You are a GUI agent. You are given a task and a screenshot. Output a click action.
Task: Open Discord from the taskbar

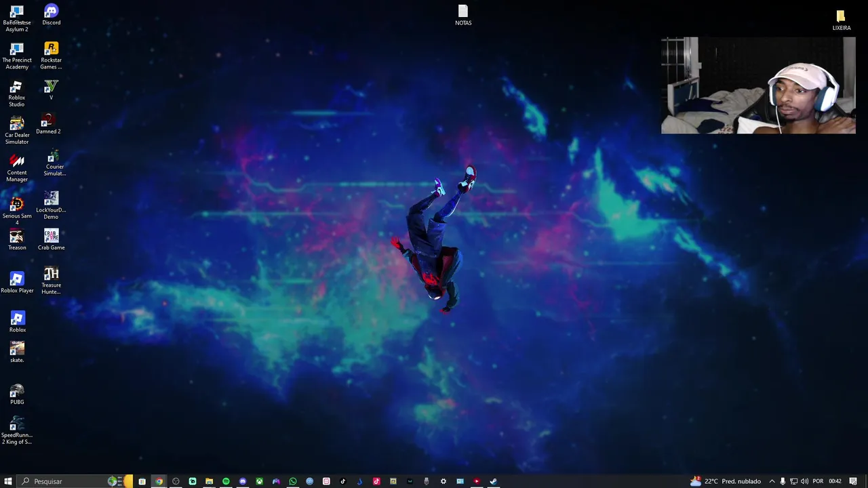pyautogui.click(x=242, y=481)
